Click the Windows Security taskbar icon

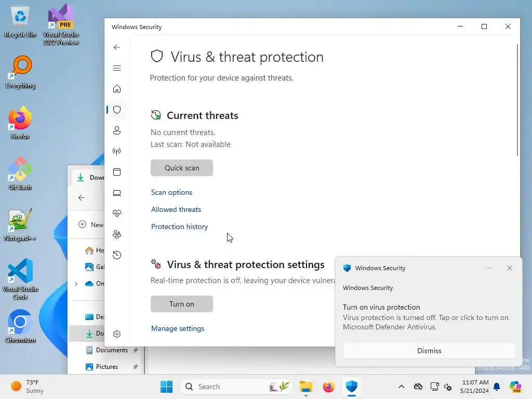click(x=352, y=387)
